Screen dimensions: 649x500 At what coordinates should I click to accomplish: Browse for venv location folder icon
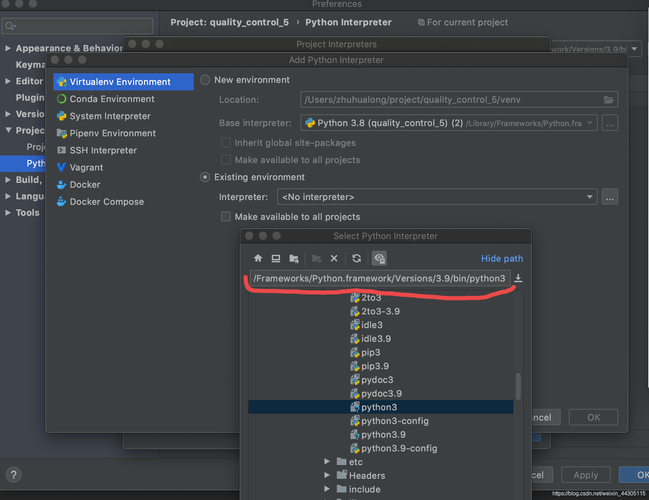[608, 100]
